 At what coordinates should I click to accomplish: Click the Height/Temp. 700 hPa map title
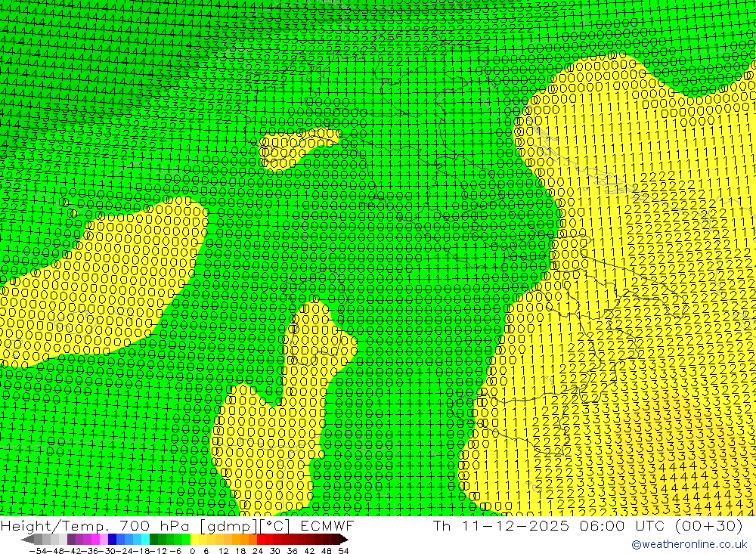96,525
